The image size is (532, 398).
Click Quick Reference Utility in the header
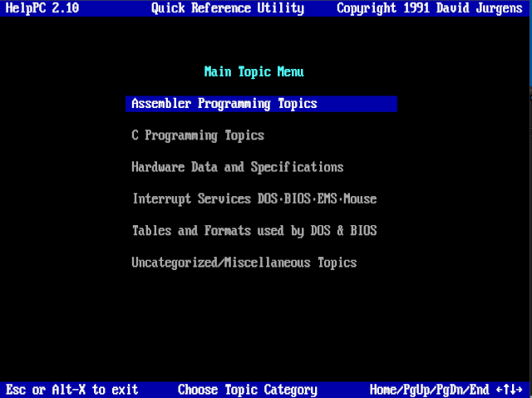click(x=228, y=8)
